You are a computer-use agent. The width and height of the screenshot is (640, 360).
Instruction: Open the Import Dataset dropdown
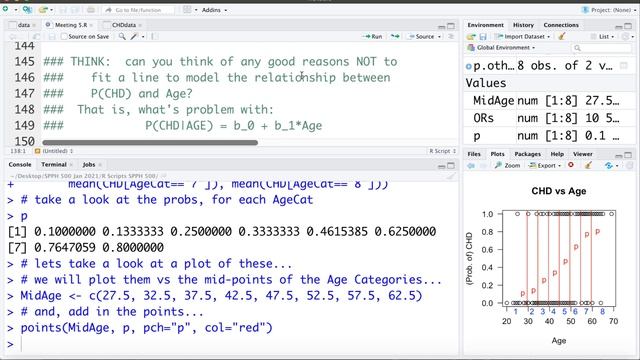click(x=522, y=36)
